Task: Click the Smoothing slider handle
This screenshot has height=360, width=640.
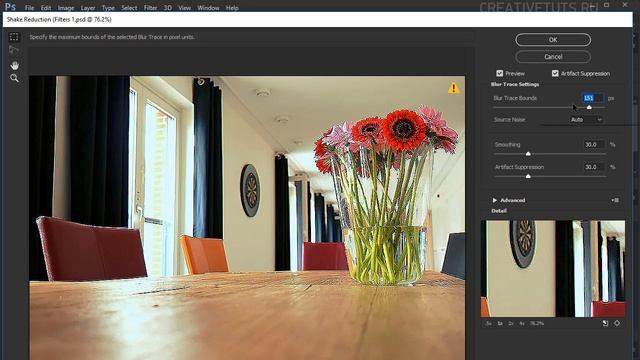Action: pyautogui.click(x=528, y=154)
